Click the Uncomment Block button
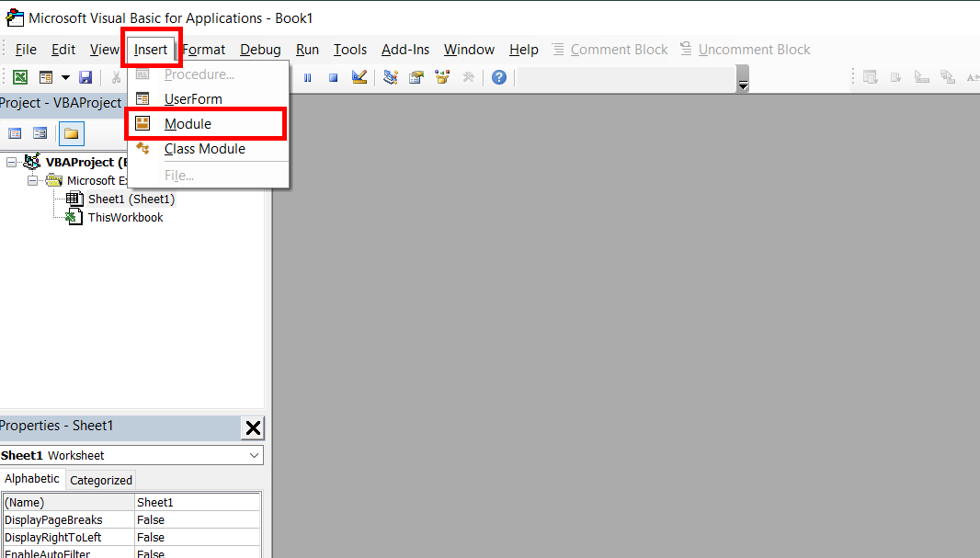Image resolution: width=980 pixels, height=558 pixels. (x=745, y=50)
